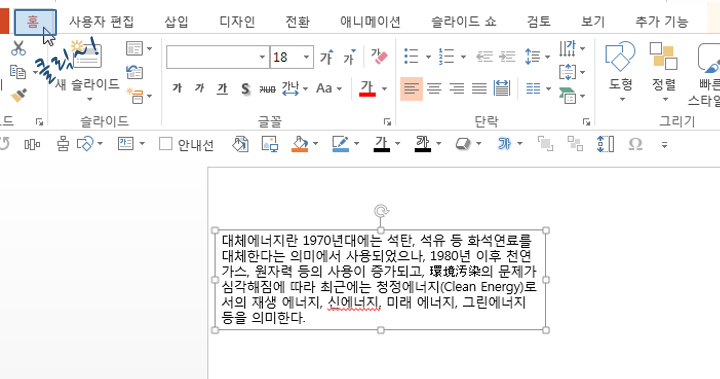Viewport: 720px width, 379px height.
Task: Check the 안내선 guides checkbox
Action: [165, 144]
